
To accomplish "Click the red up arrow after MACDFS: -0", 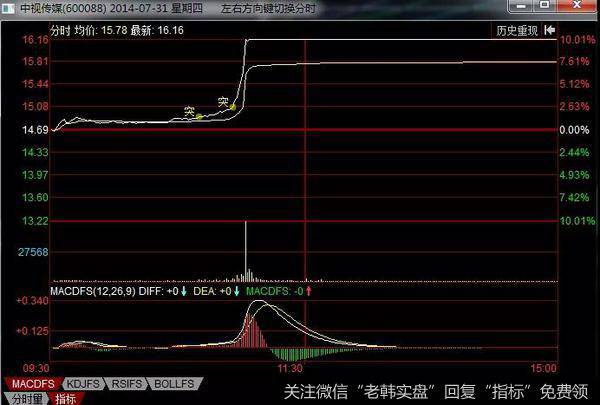I will click(x=308, y=291).
